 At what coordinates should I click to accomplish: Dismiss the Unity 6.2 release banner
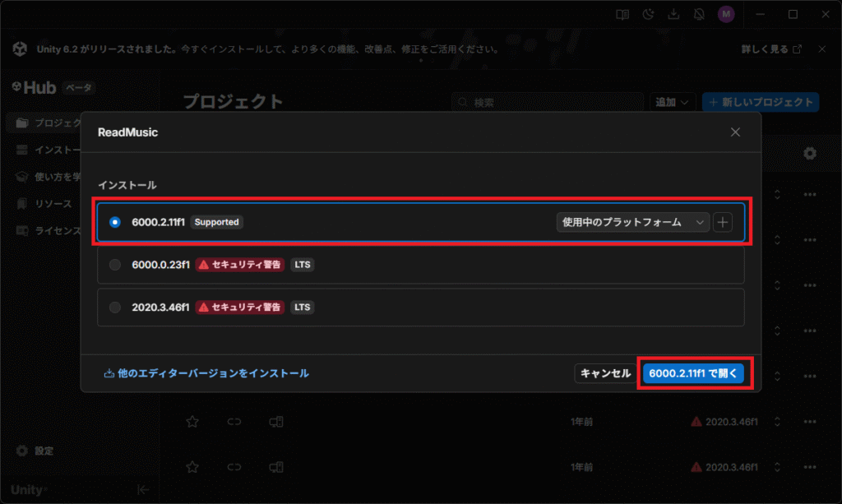(x=821, y=49)
